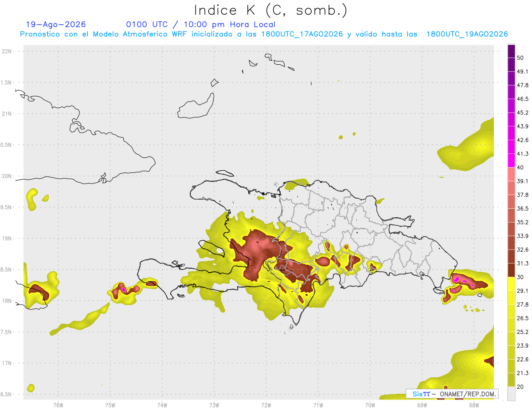532x411 pixels.
Task: Click the 21N latitude label
Action: tap(7, 114)
